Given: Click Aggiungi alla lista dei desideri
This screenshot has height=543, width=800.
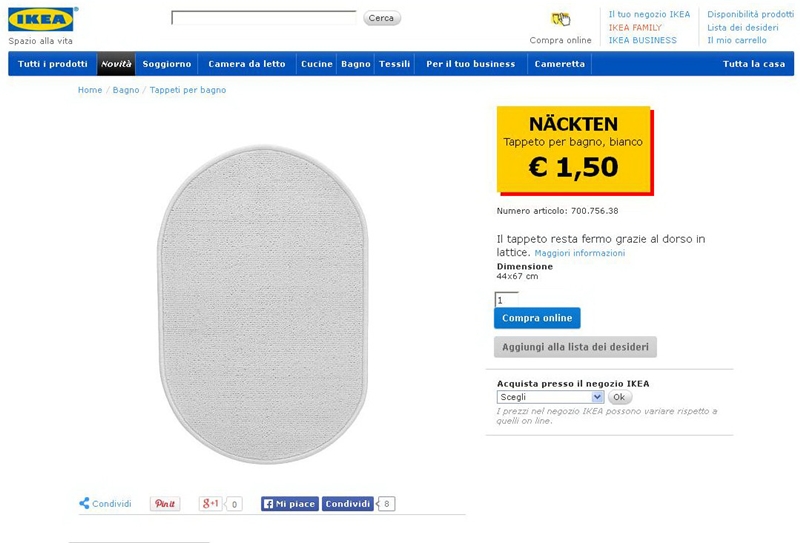Looking at the screenshot, I should (575, 347).
